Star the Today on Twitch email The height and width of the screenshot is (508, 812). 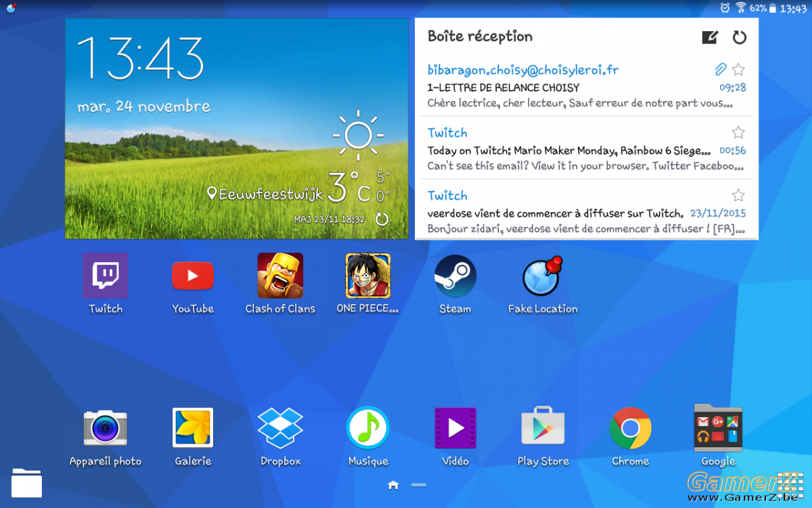pyautogui.click(x=738, y=132)
